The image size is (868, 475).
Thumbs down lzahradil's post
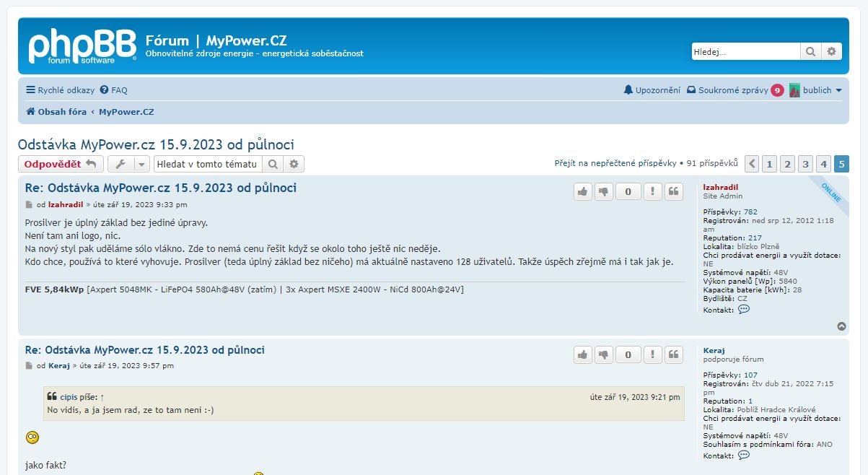pos(605,191)
